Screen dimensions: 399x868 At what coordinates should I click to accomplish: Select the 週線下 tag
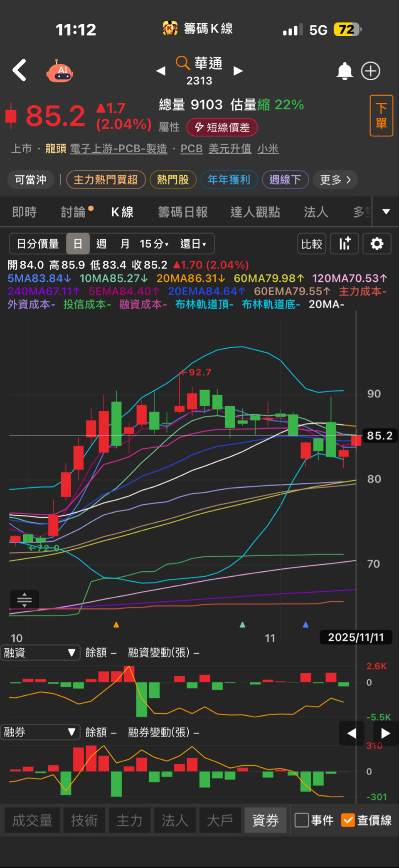(285, 180)
